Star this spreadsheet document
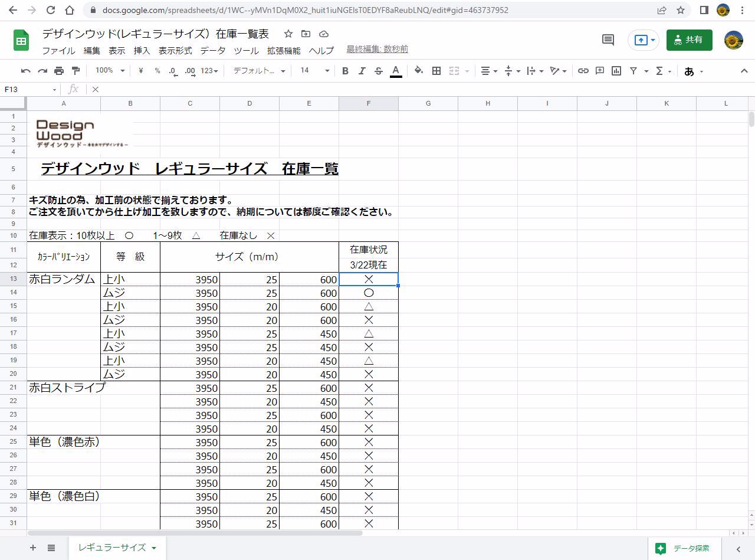 288,34
